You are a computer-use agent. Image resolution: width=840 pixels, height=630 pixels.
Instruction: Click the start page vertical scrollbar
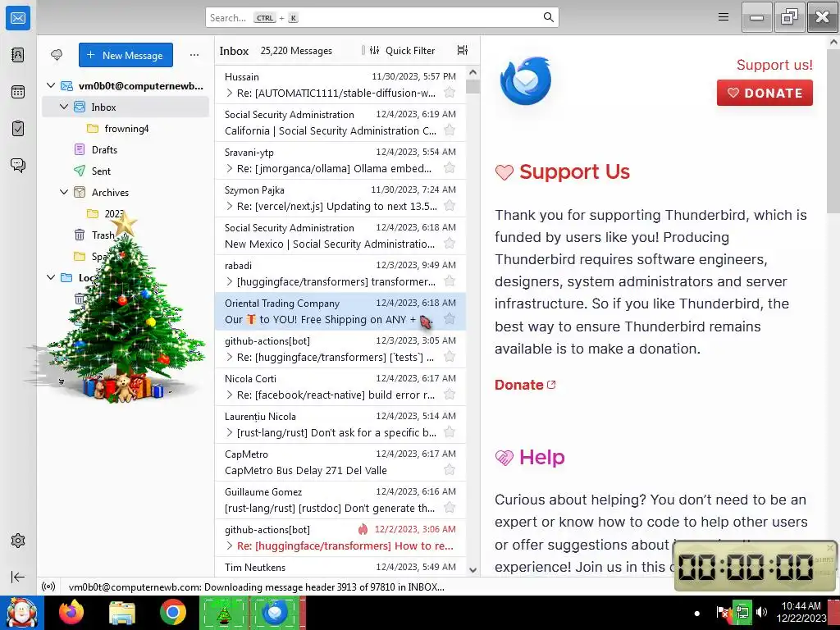[833, 131]
